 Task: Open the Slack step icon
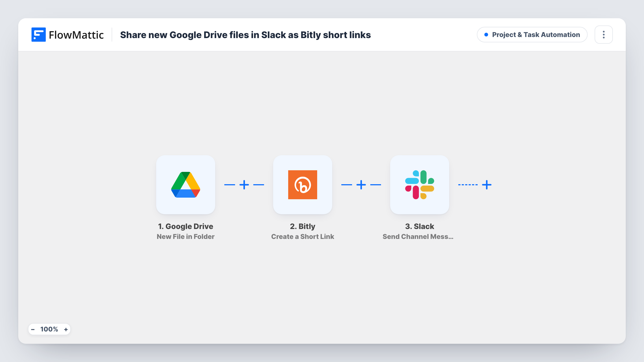pyautogui.click(x=419, y=185)
